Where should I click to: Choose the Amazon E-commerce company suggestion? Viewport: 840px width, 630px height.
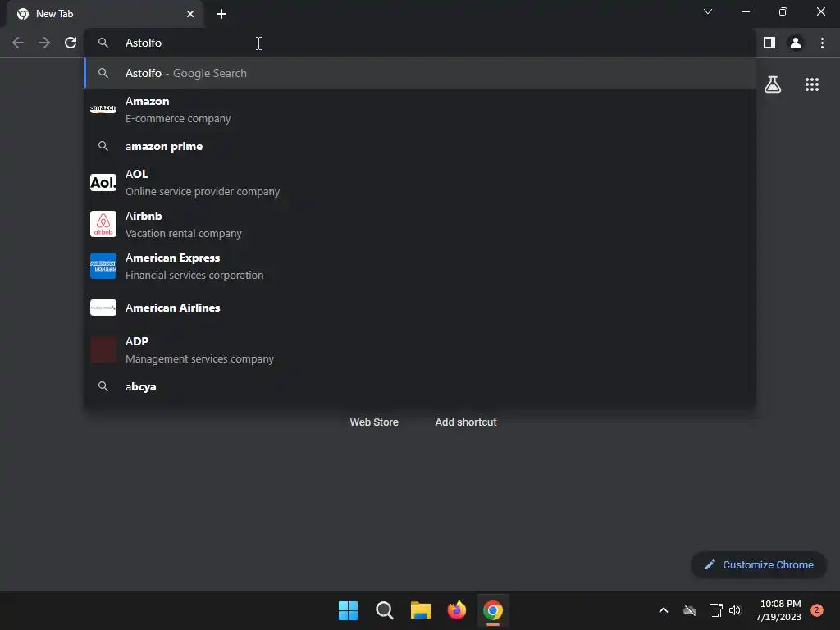tap(419, 110)
